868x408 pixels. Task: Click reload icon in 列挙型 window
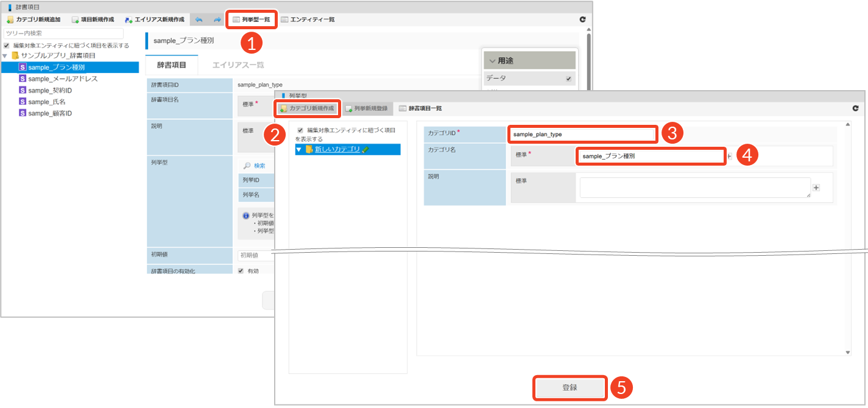tap(855, 108)
